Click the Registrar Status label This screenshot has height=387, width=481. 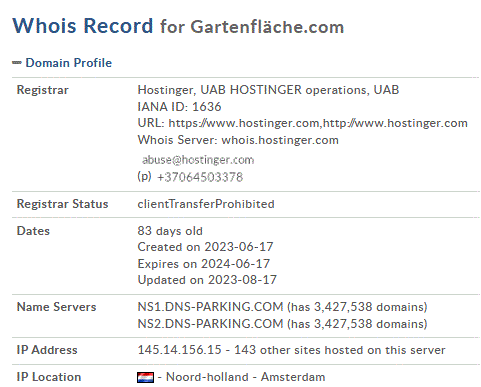(63, 204)
